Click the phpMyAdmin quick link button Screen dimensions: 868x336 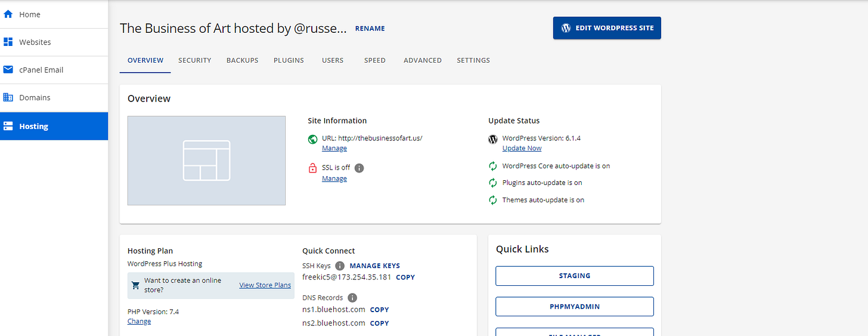click(575, 306)
